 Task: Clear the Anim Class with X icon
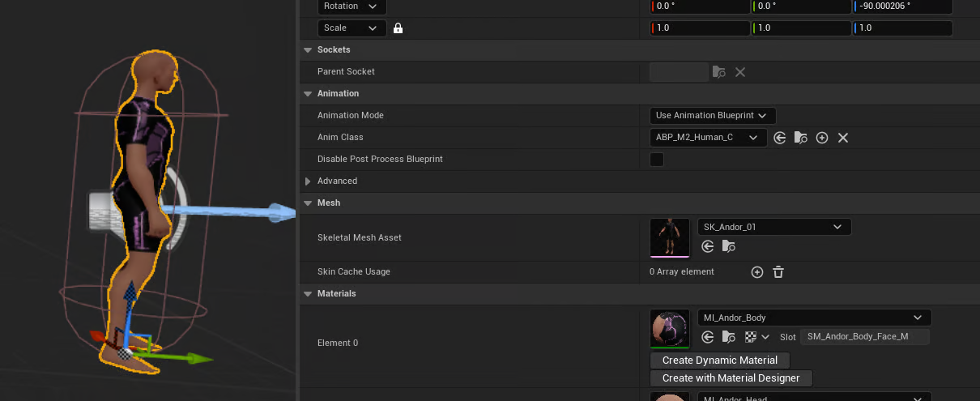(843, 138)
